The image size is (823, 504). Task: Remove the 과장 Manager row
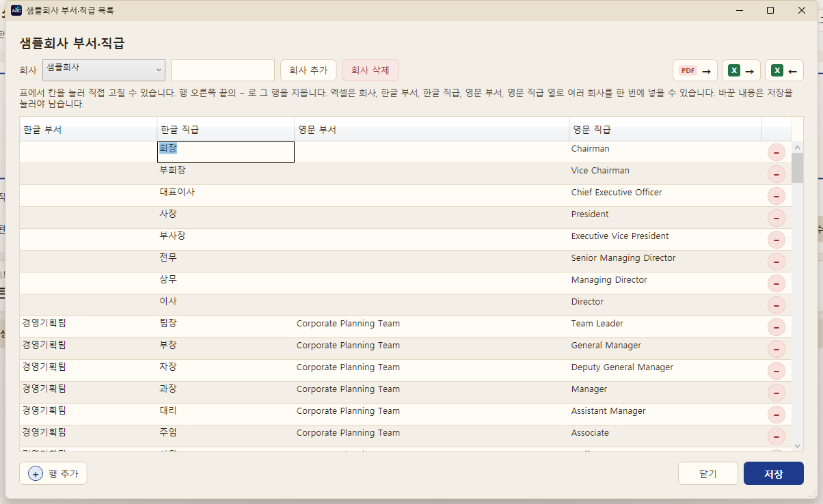point(777,393)
